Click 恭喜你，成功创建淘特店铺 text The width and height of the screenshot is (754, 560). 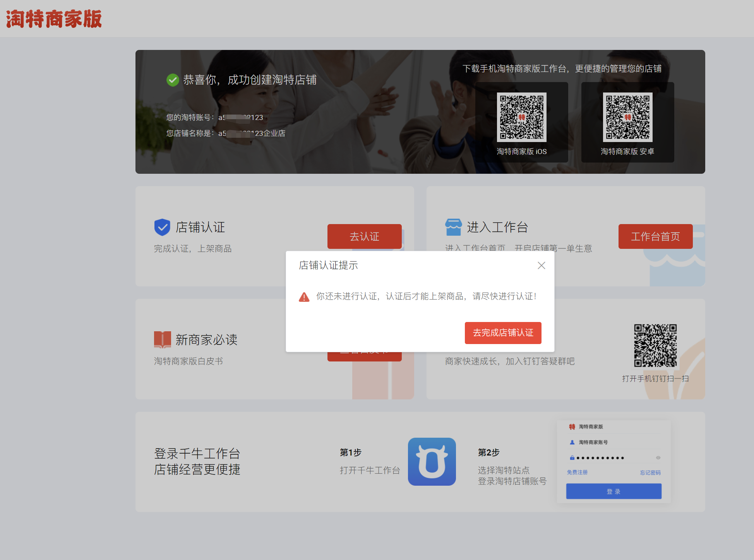[x=250, y=80]
